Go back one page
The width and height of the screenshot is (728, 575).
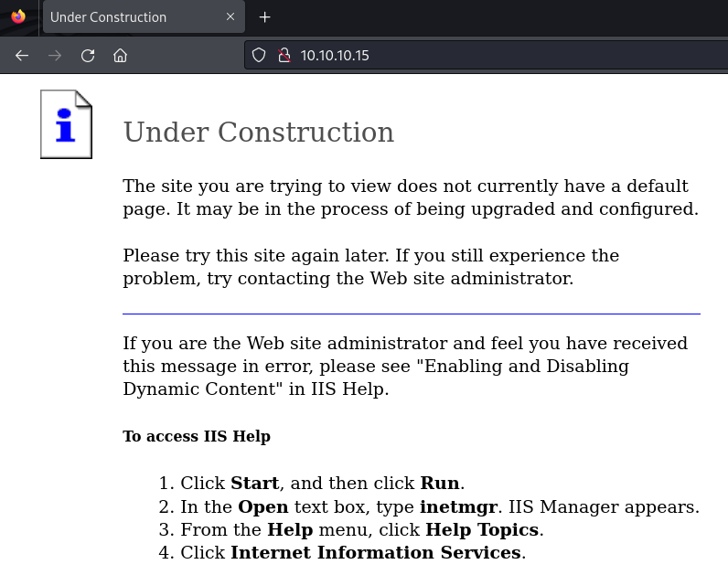[22, 56]
